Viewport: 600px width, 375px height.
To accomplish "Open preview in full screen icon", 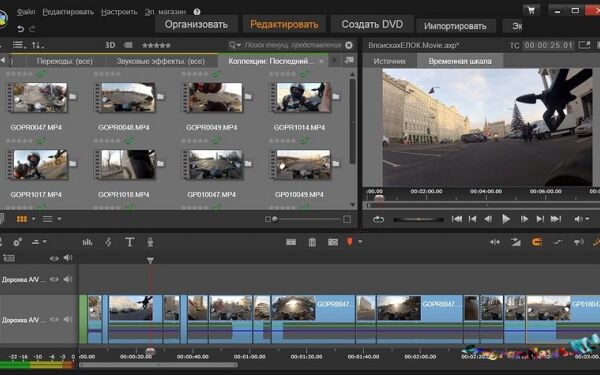I will 584,45.
